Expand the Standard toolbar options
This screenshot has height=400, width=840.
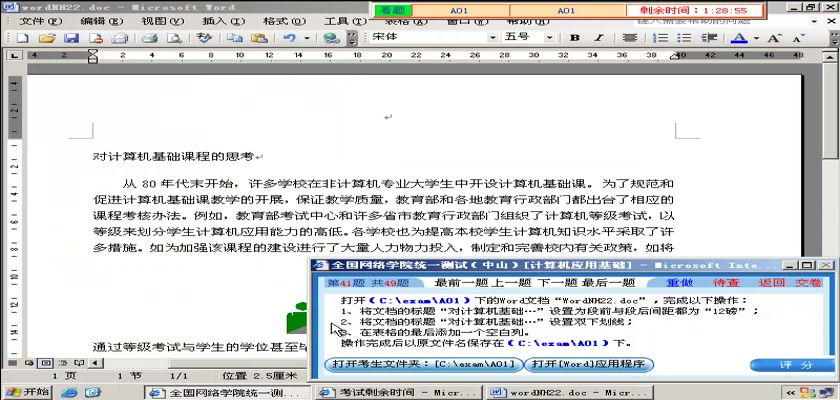tap(352, 38)
